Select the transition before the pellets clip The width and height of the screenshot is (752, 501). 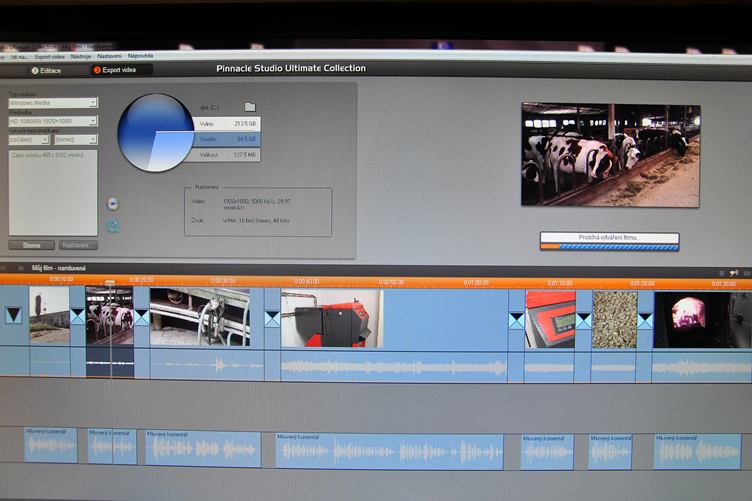click(583, 320)
